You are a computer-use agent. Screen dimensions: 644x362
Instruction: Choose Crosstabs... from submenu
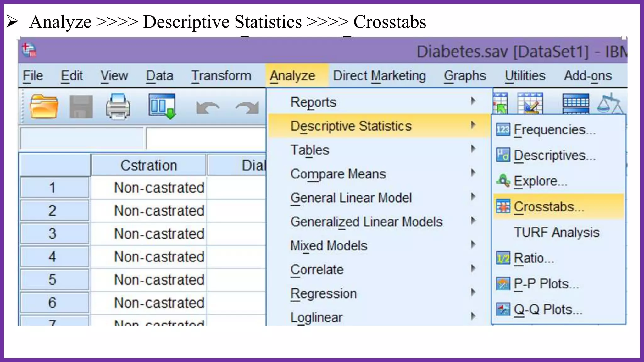pyautogui.click(x=559, y=206)
